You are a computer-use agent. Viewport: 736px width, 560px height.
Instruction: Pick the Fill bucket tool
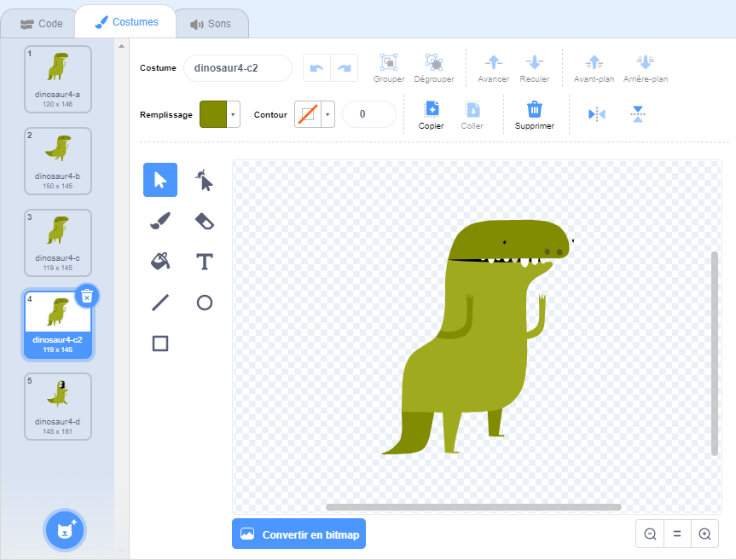[x=160, y=262]
